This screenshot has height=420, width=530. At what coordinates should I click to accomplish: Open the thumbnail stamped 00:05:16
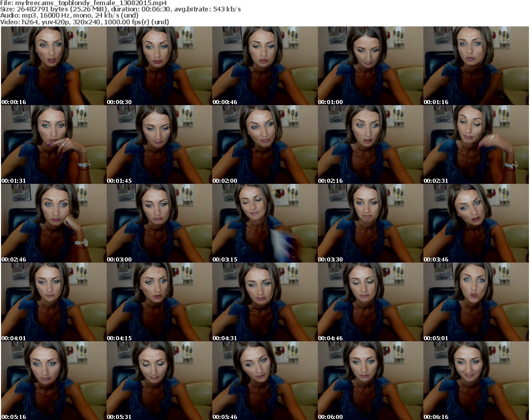coord(54,381)
